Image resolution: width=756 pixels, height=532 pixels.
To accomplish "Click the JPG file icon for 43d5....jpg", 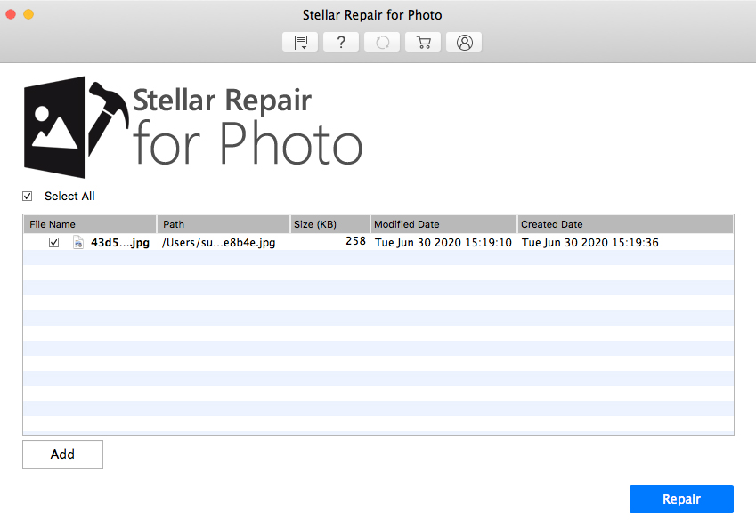I will pos(78,242).
